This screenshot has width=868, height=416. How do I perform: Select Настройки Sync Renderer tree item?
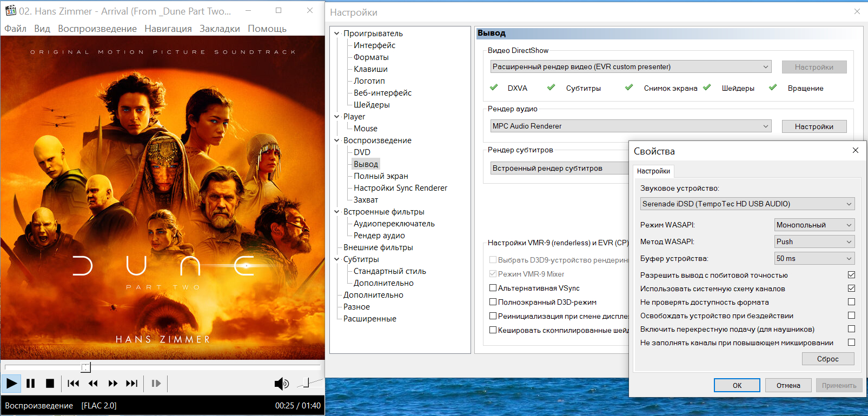[x=400, y=188]
